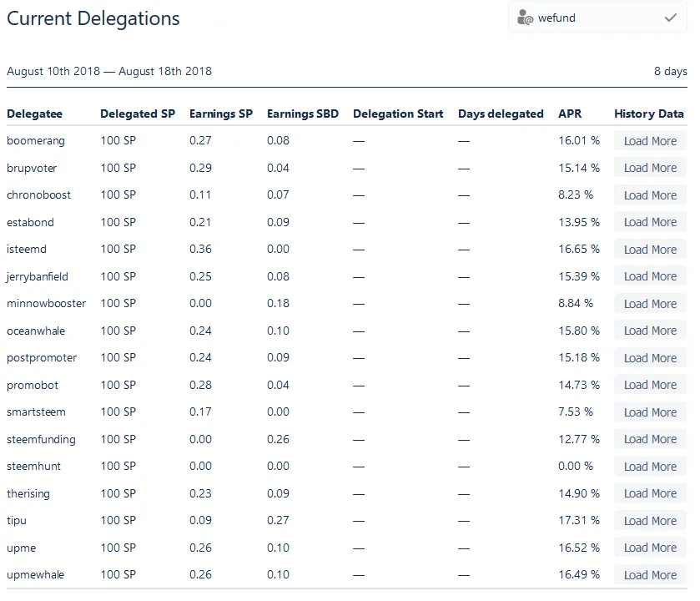
Task: Click the Current Delegations heading
Action: click(93, 18)
